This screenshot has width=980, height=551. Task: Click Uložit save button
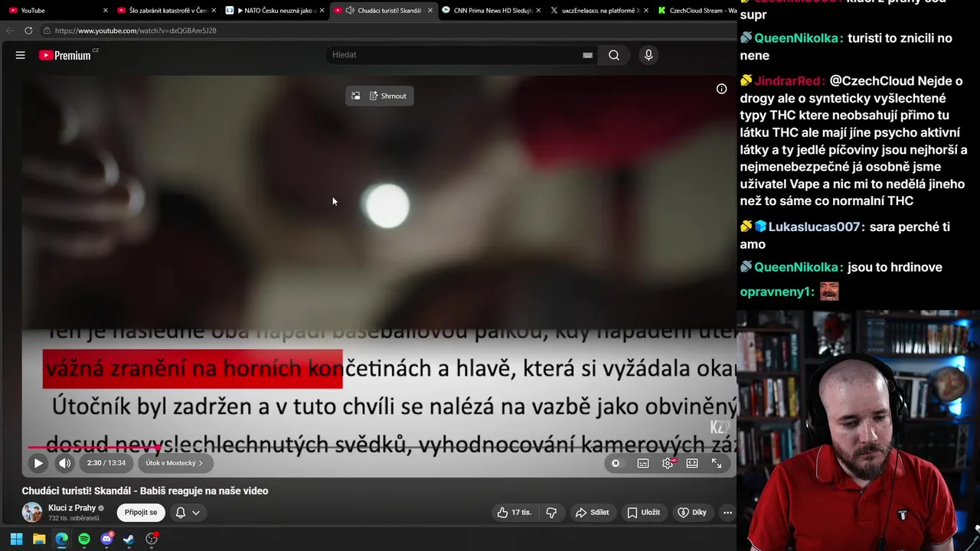tap(644, 512)
